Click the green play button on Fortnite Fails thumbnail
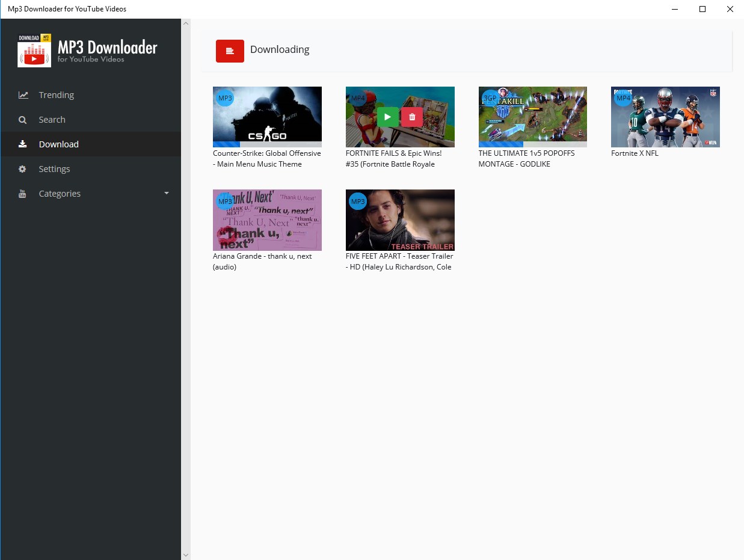Image resolution: width=744 pixels, height=560 pixels. (x=388, y=117)
